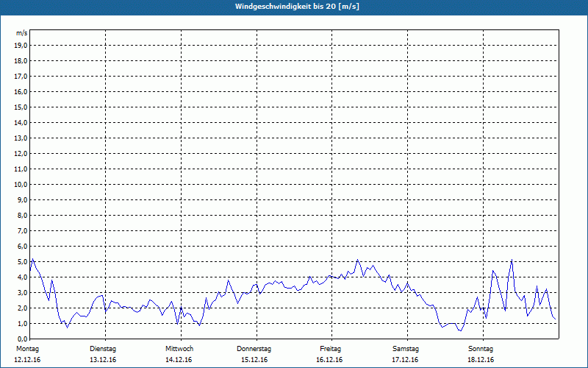Image resolution: width=588 pixels, height=368 pixels.
Task: Click the 7,0 axis value
Action: coord(22,230)
